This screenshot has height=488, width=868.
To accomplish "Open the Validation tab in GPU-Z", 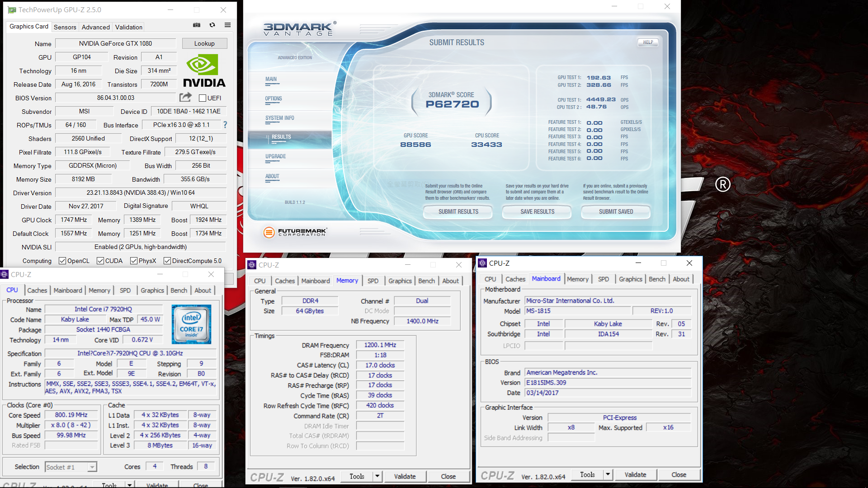I will coord(129,27).
